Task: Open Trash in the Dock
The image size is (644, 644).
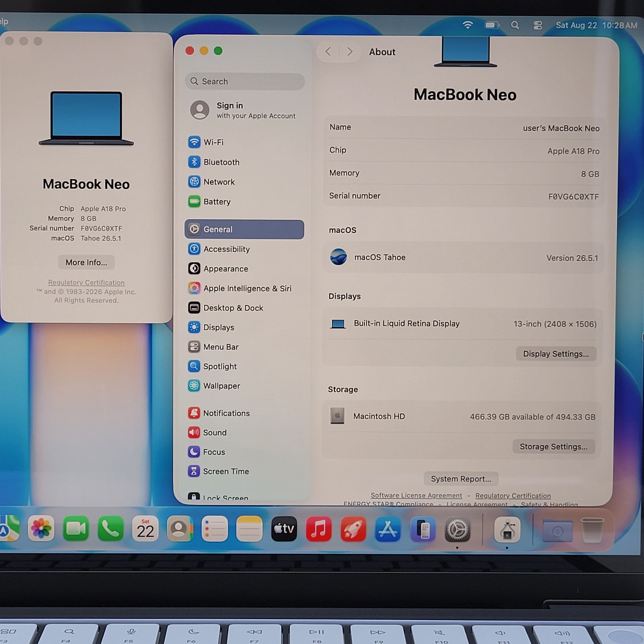Action: [592, 530]
